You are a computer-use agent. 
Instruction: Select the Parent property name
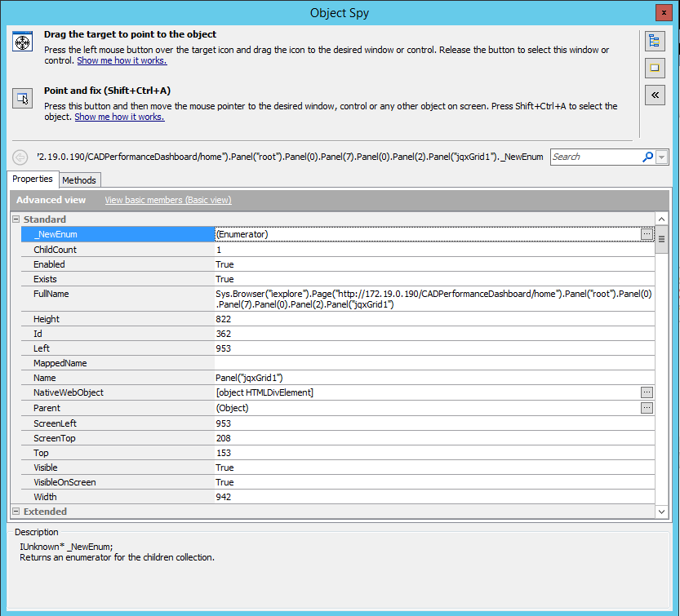pos(47,408)
